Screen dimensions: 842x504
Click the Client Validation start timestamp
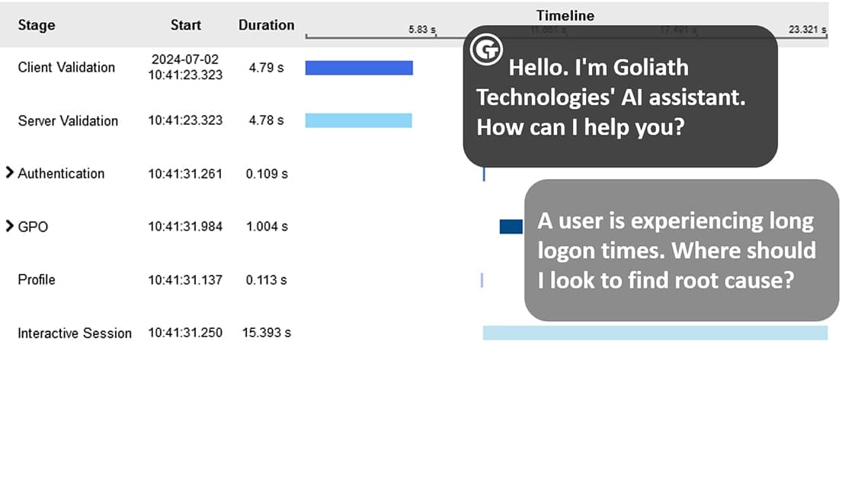pos(185,67)
